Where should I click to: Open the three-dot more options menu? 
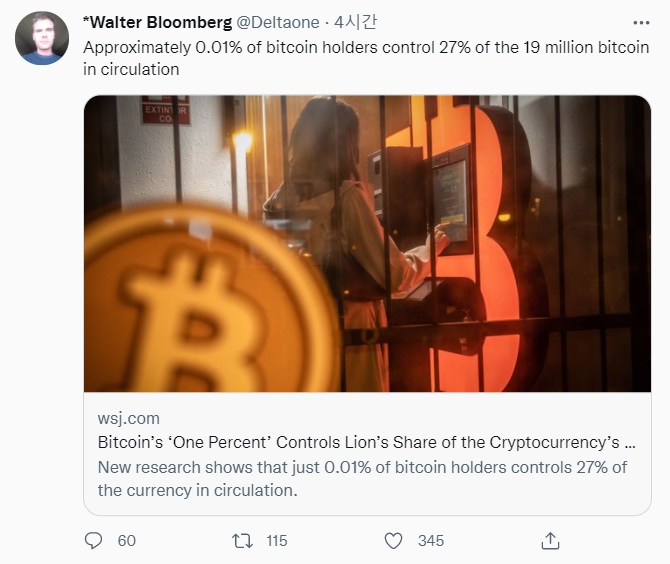point(640,22)
